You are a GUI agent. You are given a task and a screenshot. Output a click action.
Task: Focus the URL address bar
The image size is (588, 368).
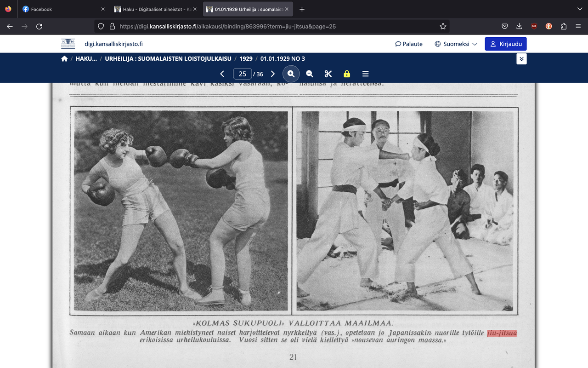(272, 26)
